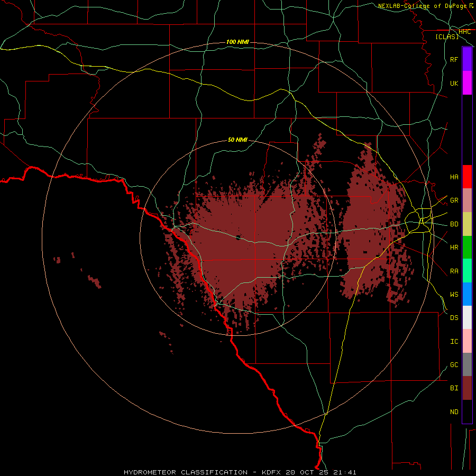The height and width of the screenshot is (476, 476).
Task: Click the RA legend label
Action: [x=454, y=271]
